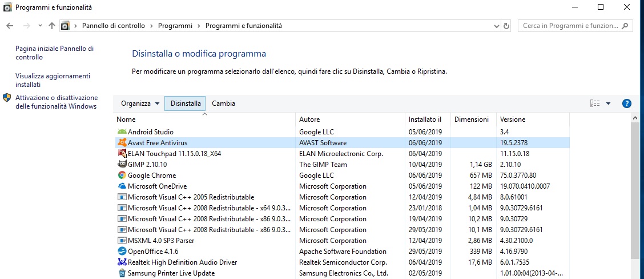Viewport: 644px width, 279px height.
Task: Sort by the Dimensioni column header
Action: tap(473, 119)
